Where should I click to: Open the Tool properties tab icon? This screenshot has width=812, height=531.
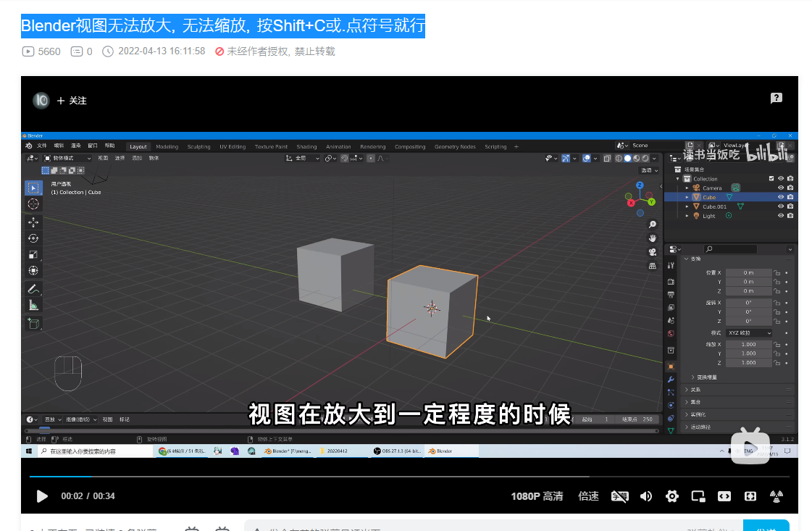671,265
